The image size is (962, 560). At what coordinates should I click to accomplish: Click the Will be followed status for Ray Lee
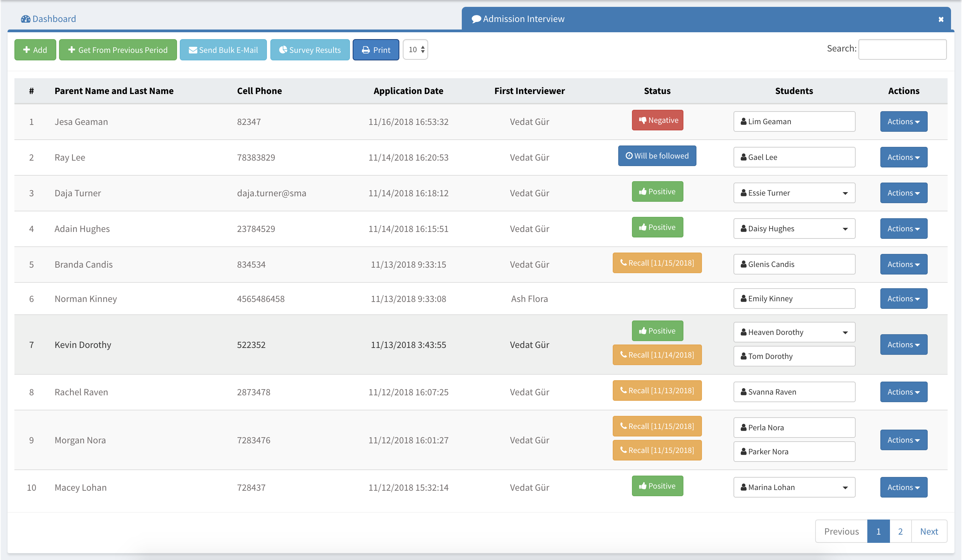[x=657, y=156]
